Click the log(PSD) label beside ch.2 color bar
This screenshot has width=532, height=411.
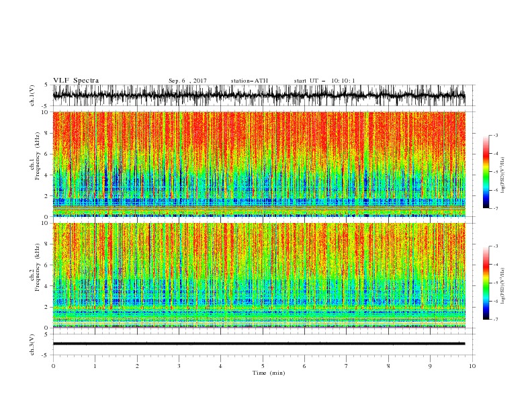tap(502, 286)
